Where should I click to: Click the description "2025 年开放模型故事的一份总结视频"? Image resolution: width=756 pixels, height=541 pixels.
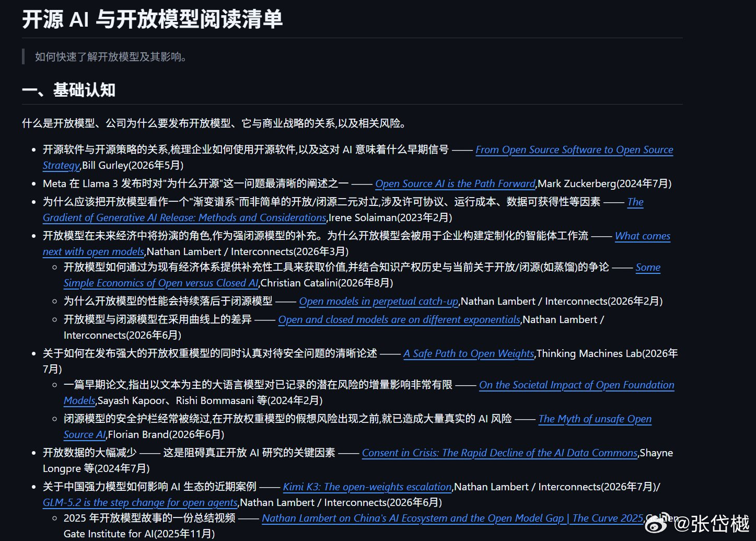pos(149,518)
